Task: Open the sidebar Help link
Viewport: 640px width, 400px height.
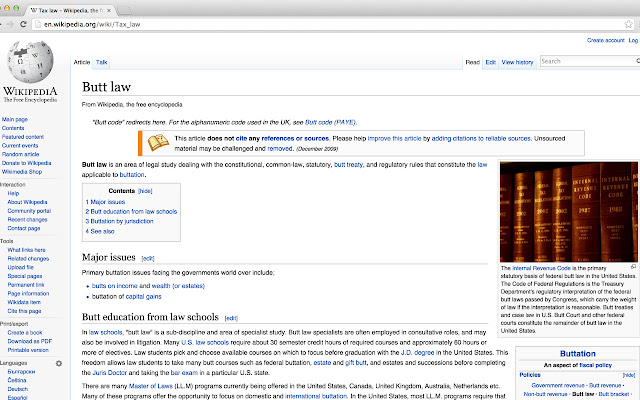Action: [13, 193]
